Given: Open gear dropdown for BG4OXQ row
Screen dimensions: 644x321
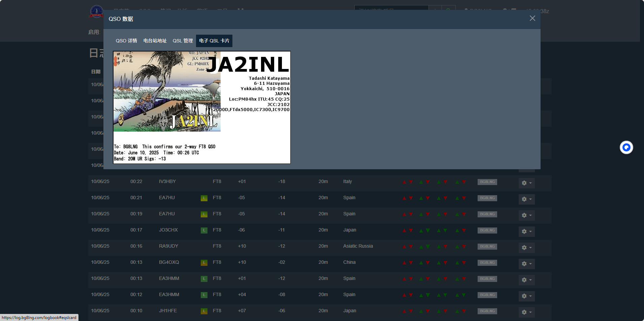Looking at the screenshot, I should pyautogui.click(x=526, y=264).
